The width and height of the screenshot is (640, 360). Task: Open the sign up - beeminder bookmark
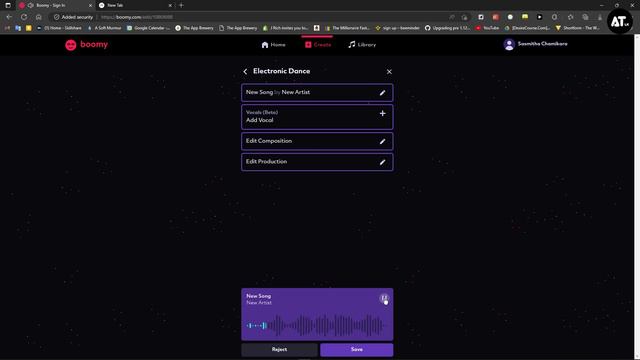coord(398,28)
